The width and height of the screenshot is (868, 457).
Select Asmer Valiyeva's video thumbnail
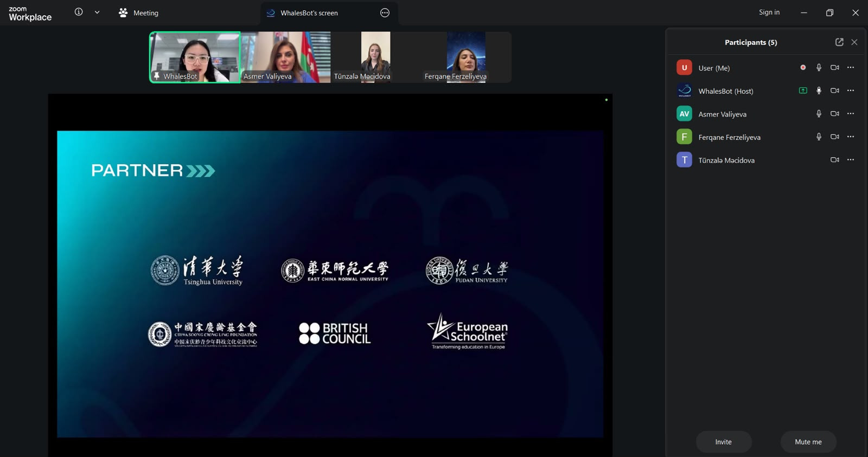coord(285,57)
